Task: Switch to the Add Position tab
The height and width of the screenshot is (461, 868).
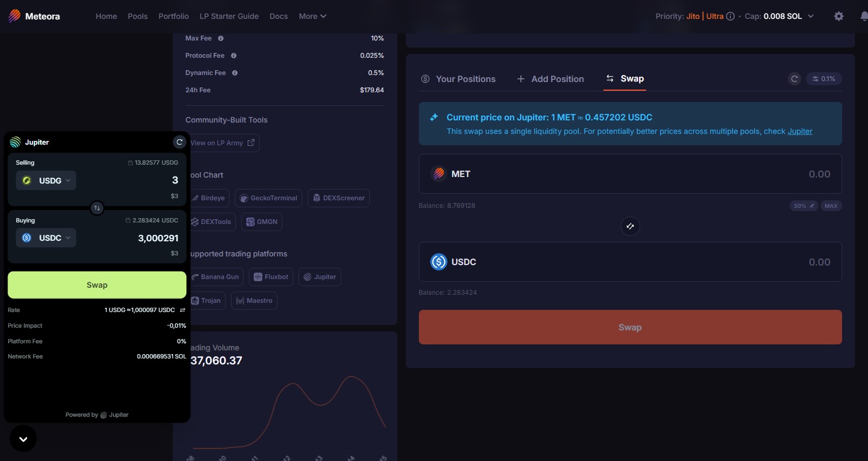Action: coord(550,79)
